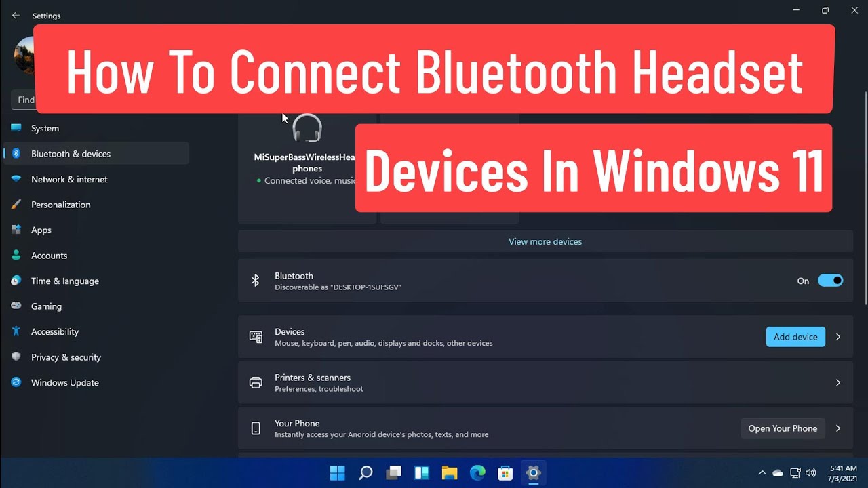Click the Windows Update refresh icon
This screenshot has width=868, height=488.
pyautogui.click(x=16, y=382)
